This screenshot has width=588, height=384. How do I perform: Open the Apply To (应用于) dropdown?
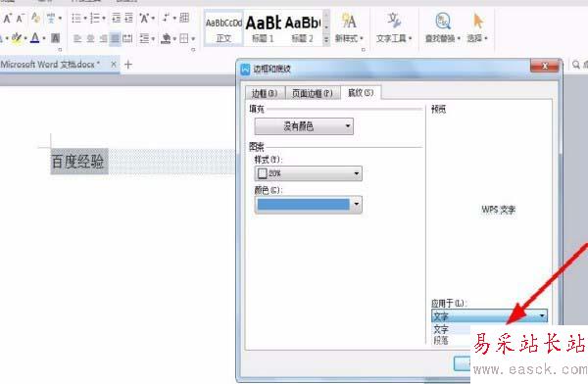click(489, 315)
